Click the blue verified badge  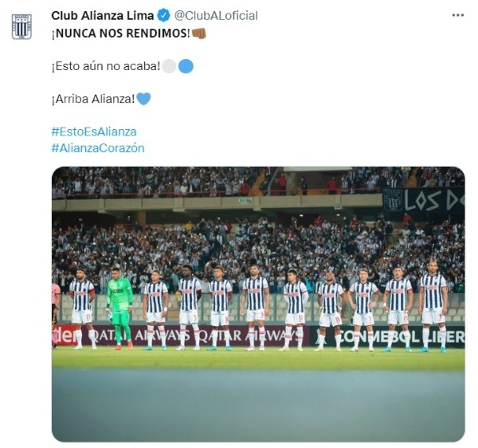click(163, 16)
